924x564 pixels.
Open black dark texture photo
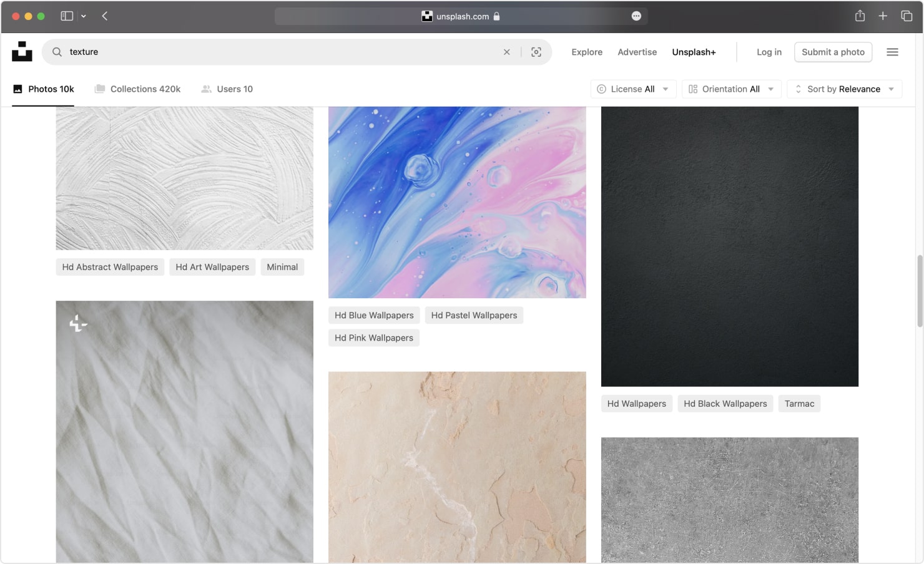[x=730, y=246]
